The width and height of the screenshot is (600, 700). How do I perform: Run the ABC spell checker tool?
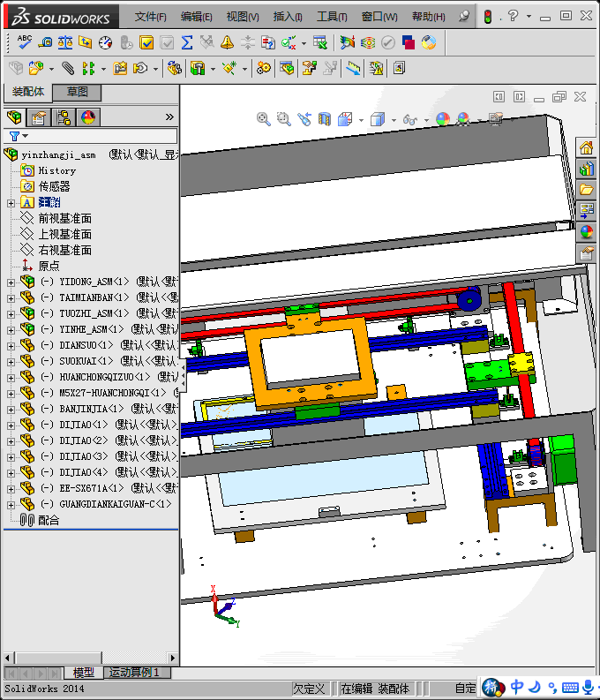point(24,42)
